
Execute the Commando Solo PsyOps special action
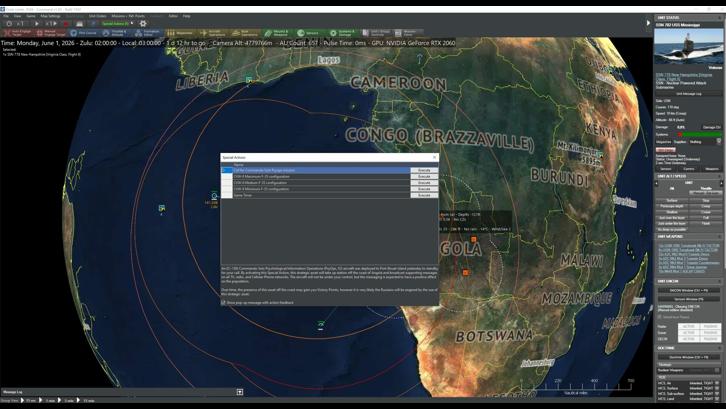click(x=424, y=170)
